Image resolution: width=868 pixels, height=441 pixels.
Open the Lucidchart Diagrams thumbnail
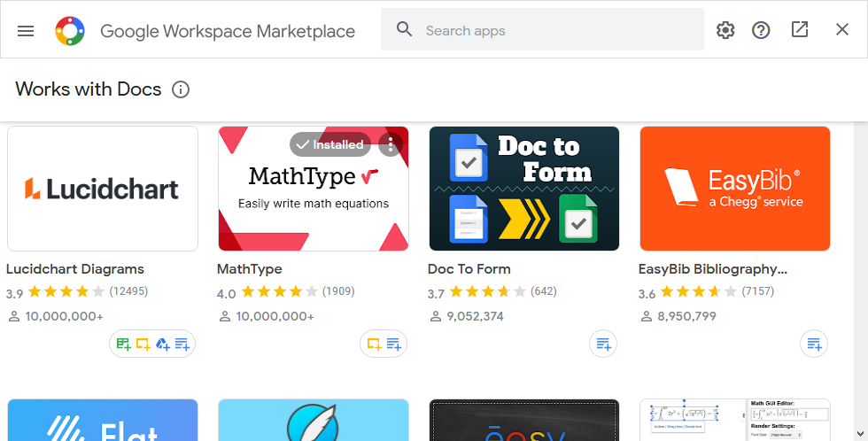(x=103, y=189)
